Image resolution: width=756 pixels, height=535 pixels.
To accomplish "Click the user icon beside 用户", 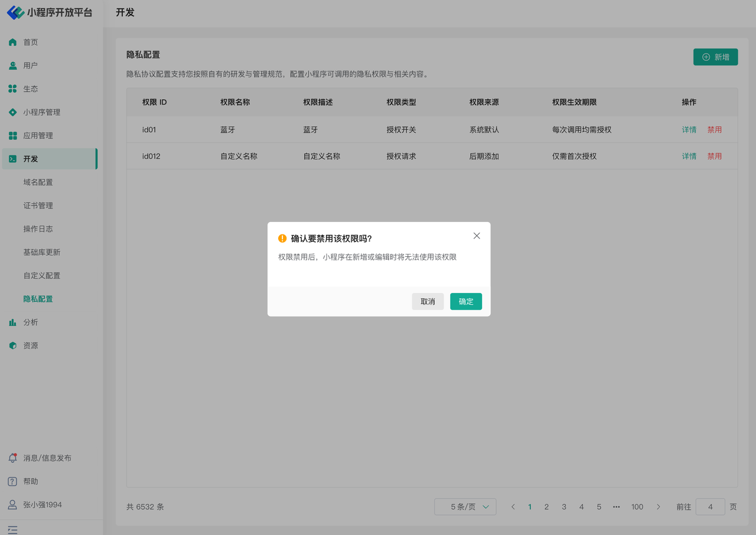I will coord(12,66).
